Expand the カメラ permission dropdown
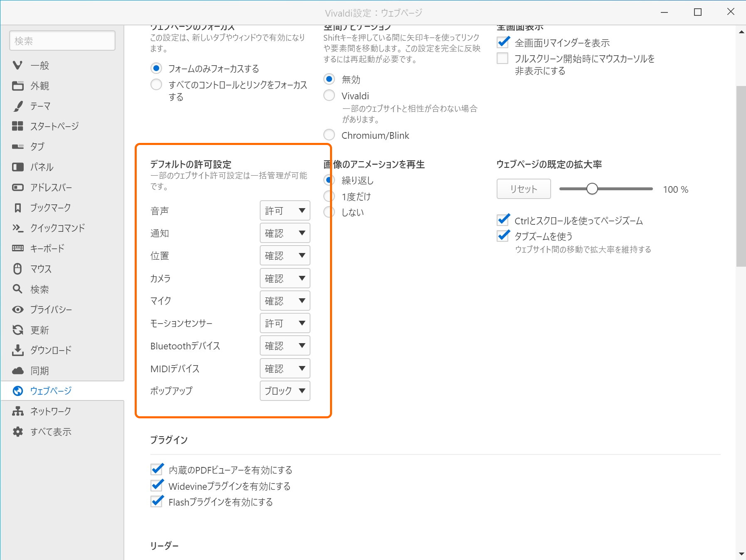Viewport: 746px width, 560px height. (285, 278)
